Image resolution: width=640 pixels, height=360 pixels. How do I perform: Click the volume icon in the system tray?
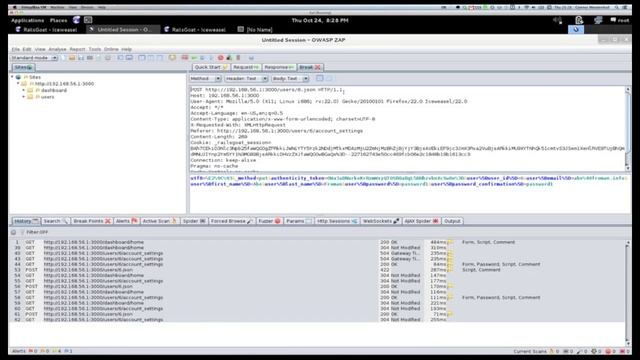pos(558,20)
